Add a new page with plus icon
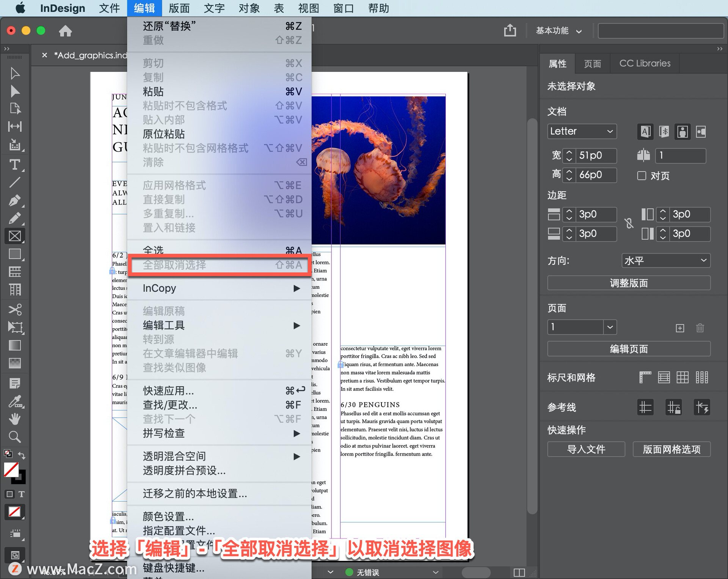Screen dimensions: 728x579 (680, 328)
